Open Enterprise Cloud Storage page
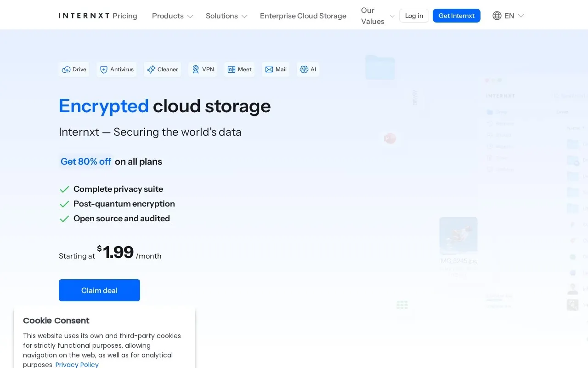 tap(303, 16)
